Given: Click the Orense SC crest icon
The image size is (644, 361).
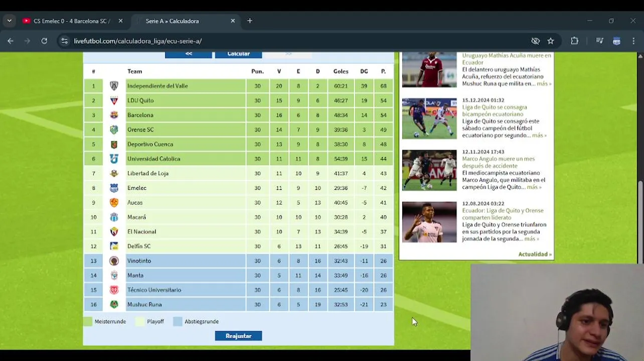Looking at the screenshot, I should coord(114,129).
